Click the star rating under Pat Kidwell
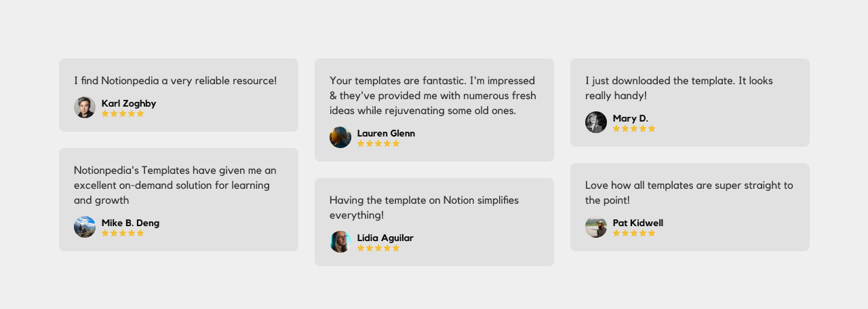 (634, 234)
